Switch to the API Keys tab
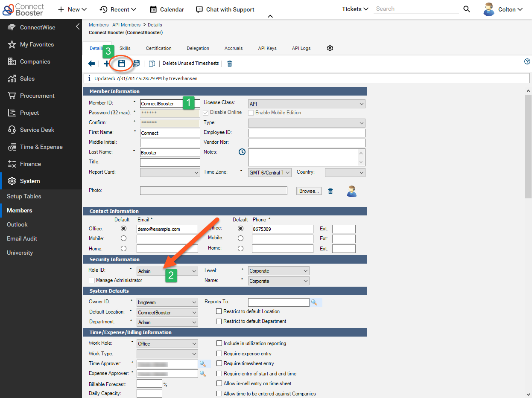 point(267,48)
